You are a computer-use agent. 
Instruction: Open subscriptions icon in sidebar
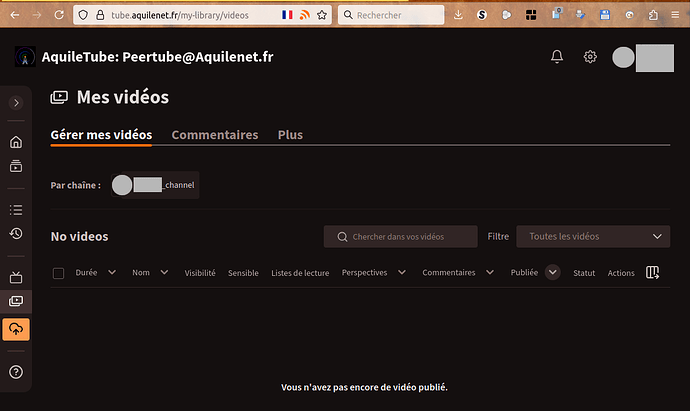coord(16,166)
